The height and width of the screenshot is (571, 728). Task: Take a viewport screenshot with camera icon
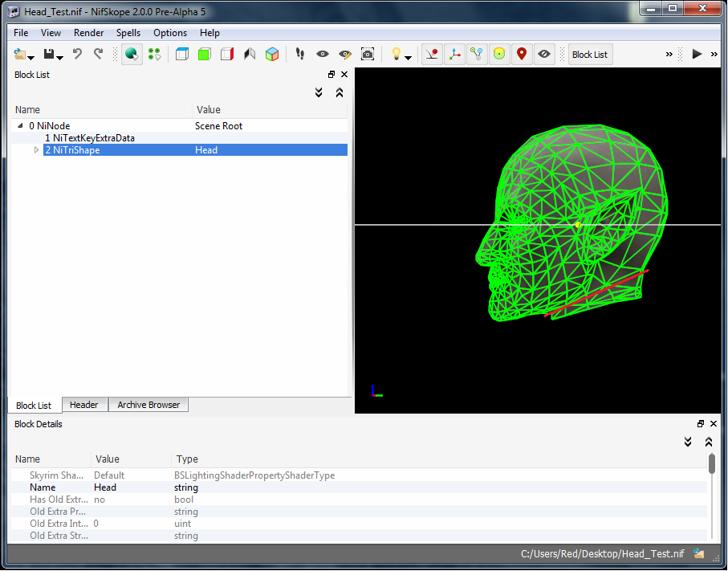coord(368,55)
